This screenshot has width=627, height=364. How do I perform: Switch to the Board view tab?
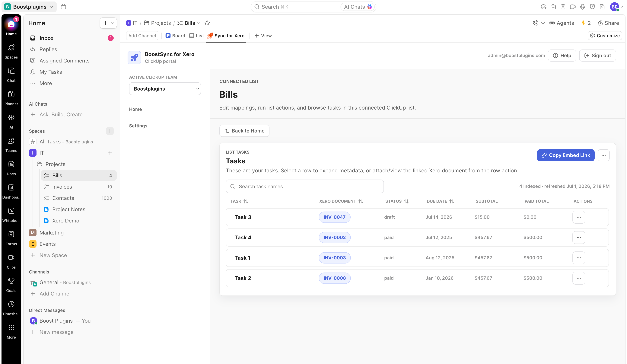click(x=175, y=36)
